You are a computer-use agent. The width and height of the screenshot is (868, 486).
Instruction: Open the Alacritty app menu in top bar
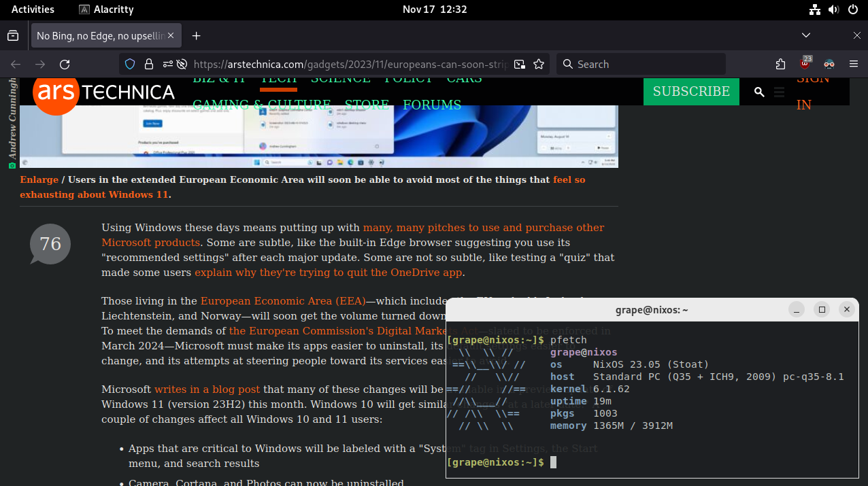[x=106, y=10]
